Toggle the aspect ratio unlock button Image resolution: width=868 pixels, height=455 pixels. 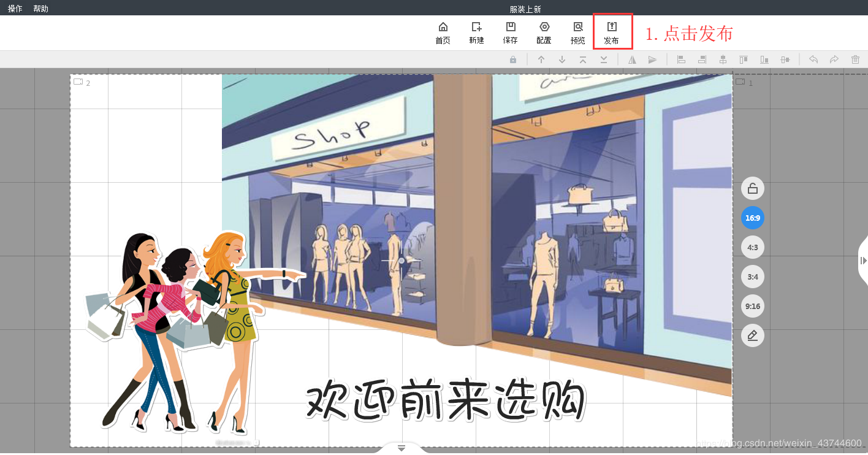752,188
